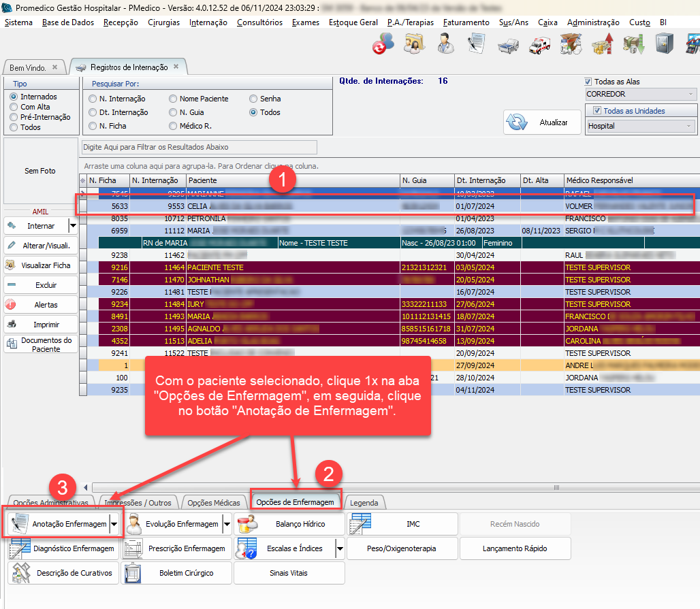Click the money with green down arrow icon

tap(633, 44)
